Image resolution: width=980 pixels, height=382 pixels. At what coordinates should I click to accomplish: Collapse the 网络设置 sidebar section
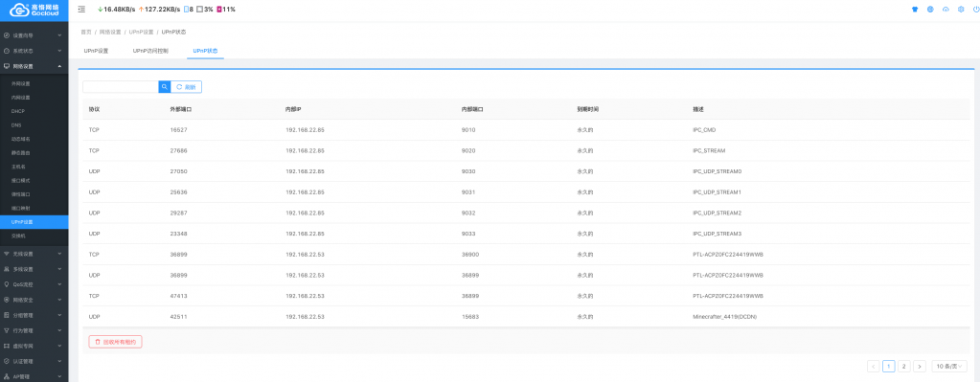(34, 66)
